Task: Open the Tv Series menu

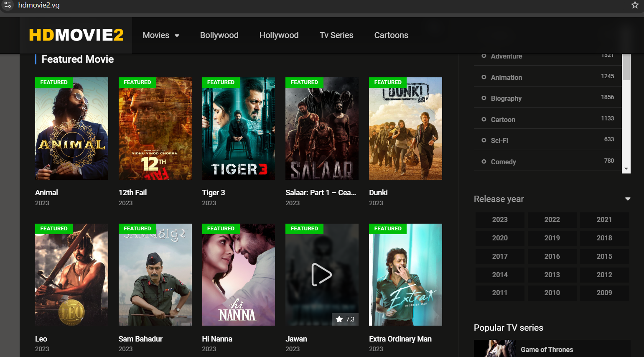Action: (x=336, y=35)
